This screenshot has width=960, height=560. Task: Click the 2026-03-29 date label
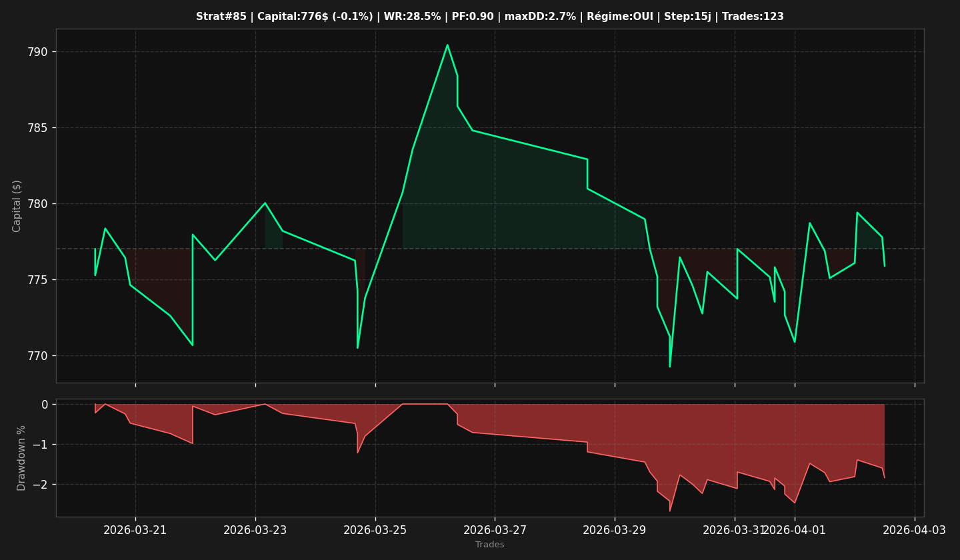(x=615, y=530)
